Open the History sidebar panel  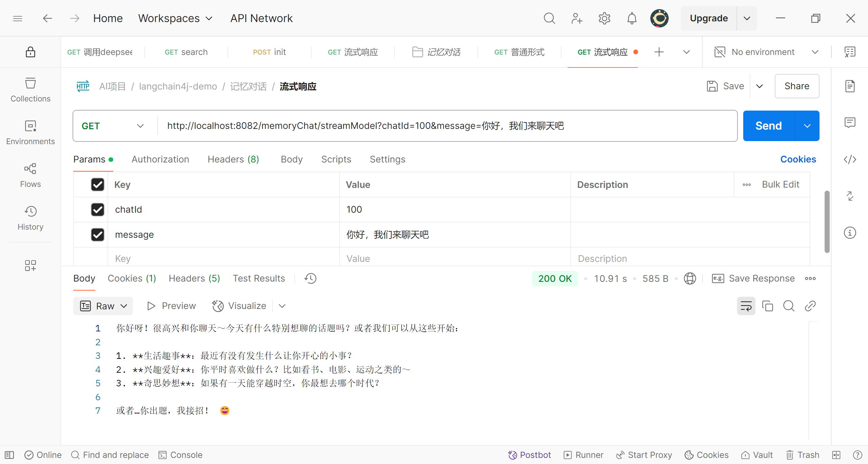coord(30,218)
